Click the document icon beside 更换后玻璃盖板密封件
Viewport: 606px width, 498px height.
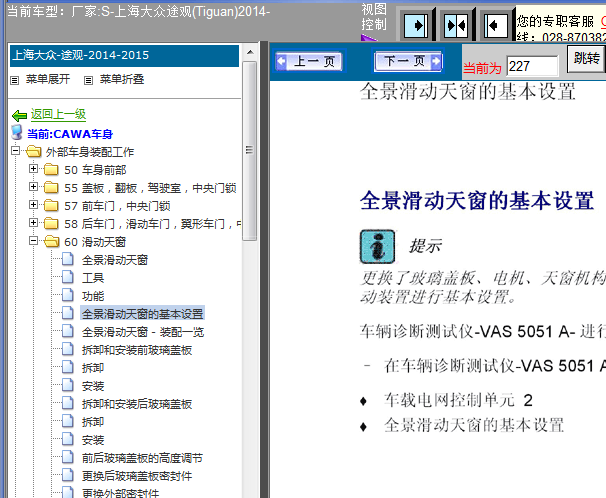[68, 475]
